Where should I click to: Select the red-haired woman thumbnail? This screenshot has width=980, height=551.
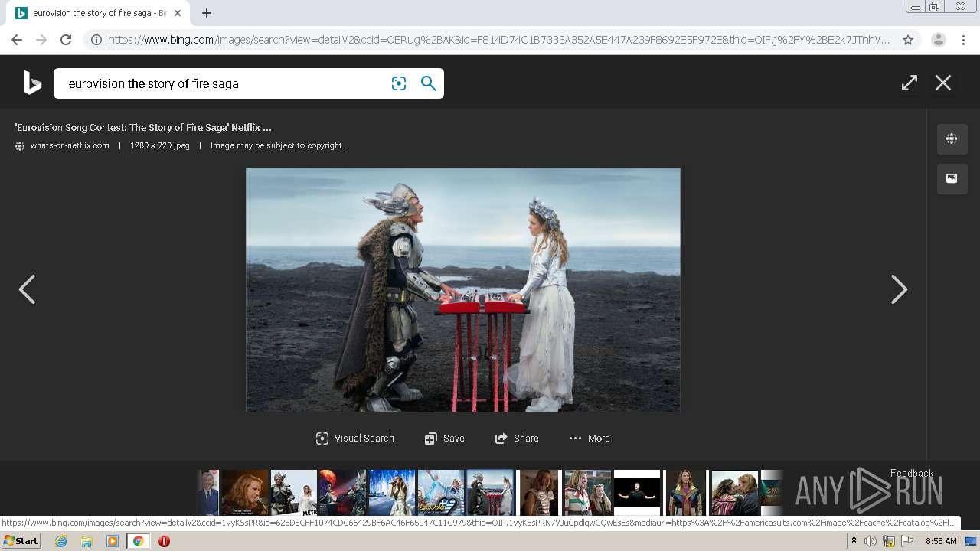(x=245, y=492)
